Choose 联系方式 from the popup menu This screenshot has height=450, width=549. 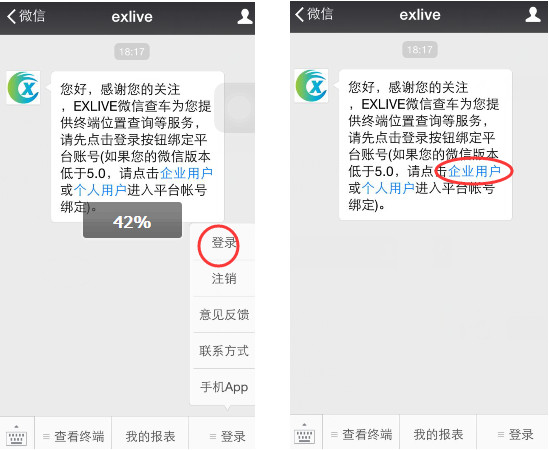point(224,351)
